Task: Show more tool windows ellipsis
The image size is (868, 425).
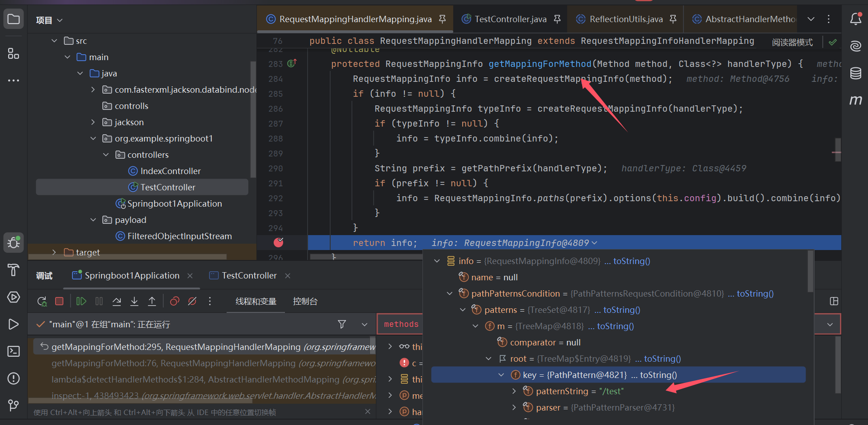Action: click(x=14, y=80)
